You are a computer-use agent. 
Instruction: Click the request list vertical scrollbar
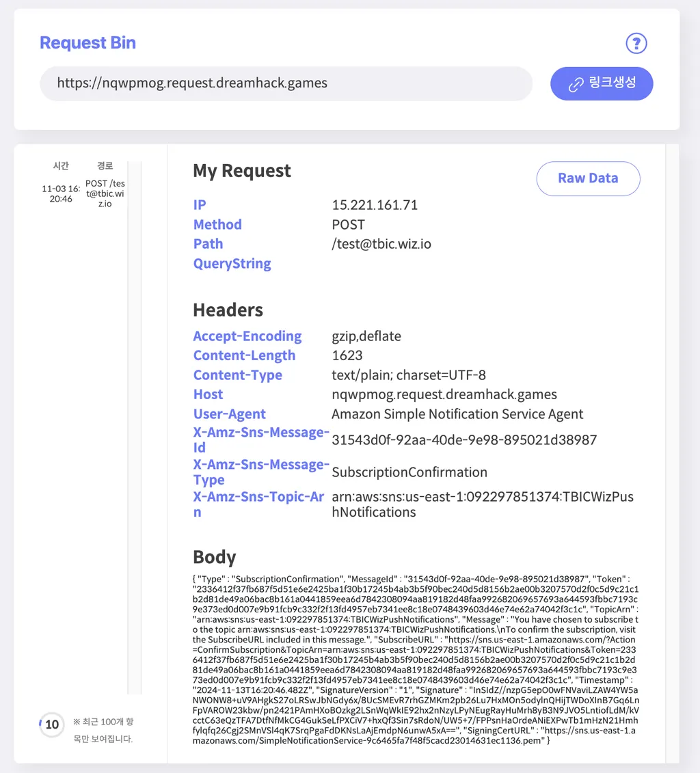coord(135,427)
